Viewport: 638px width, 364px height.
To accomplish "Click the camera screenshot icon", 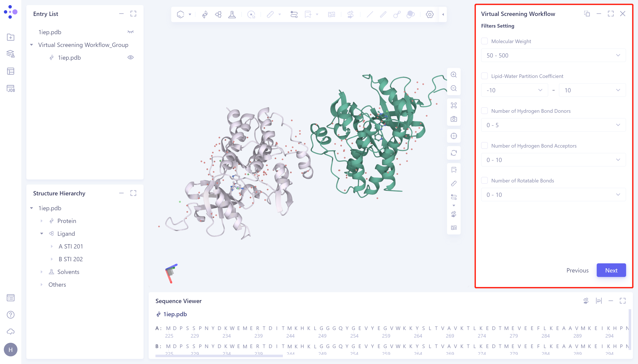I will tap(454, 119).
